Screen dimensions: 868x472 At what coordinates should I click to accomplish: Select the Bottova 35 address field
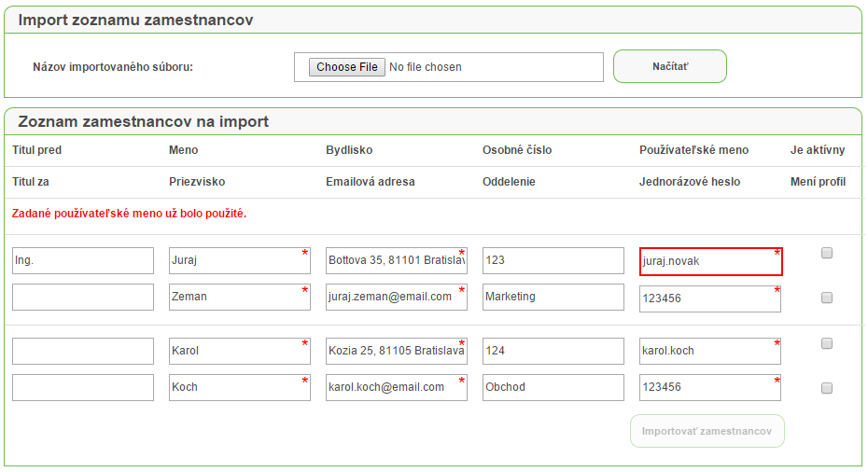(x=397, y=260)
